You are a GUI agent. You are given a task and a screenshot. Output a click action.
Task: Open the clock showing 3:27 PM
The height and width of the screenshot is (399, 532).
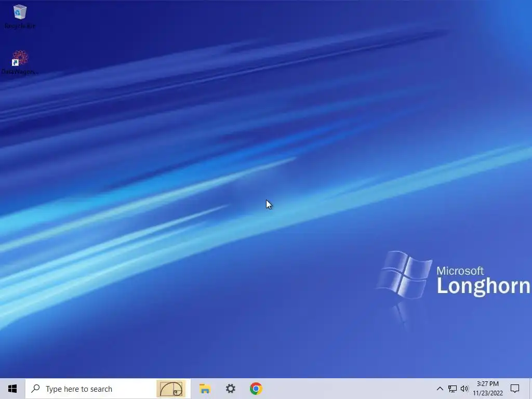488,389
